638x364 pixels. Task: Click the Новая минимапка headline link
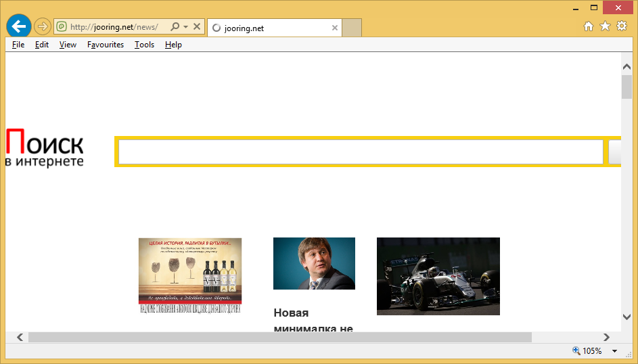(313, 321)
